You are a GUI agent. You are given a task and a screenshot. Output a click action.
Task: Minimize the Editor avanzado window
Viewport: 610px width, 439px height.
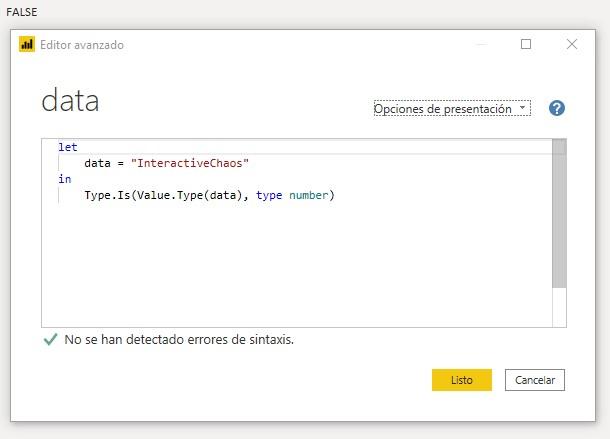[481, 45]
